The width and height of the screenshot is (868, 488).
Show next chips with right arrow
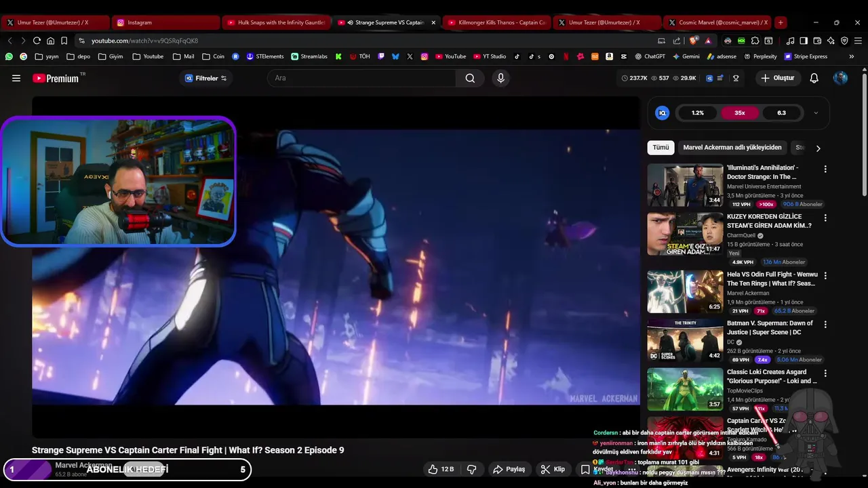818,148
